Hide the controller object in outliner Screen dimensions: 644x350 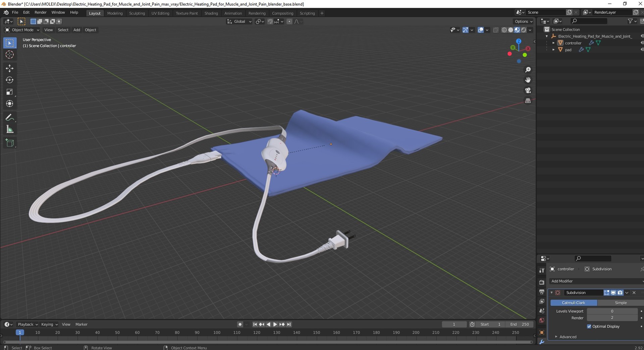coord(642,43)
